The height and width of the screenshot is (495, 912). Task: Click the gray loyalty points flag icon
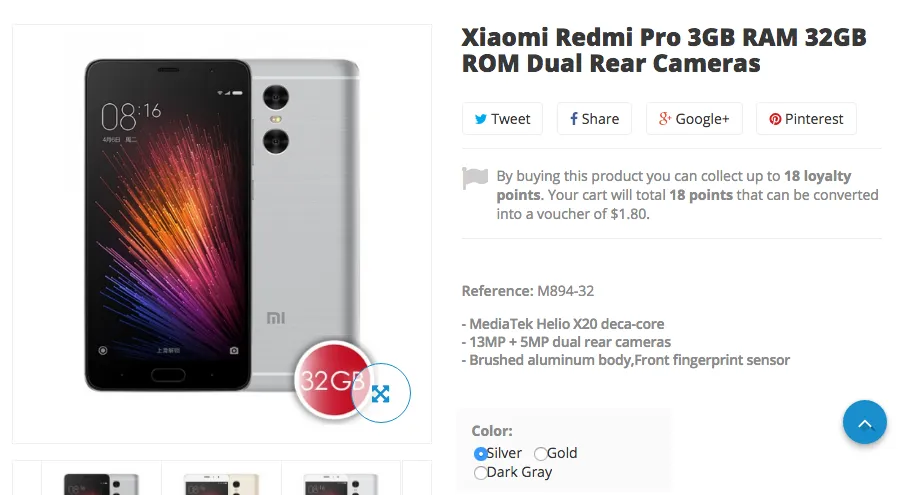click(x=475, y=179)
